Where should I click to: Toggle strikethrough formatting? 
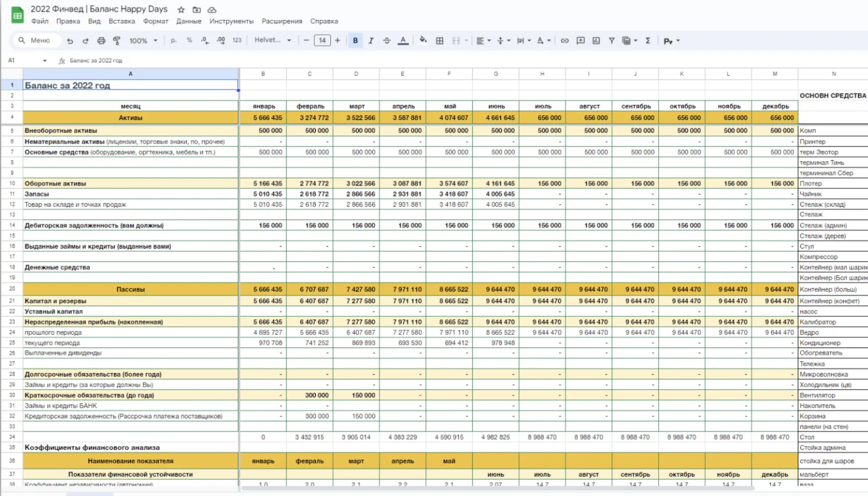click(387, 41)
